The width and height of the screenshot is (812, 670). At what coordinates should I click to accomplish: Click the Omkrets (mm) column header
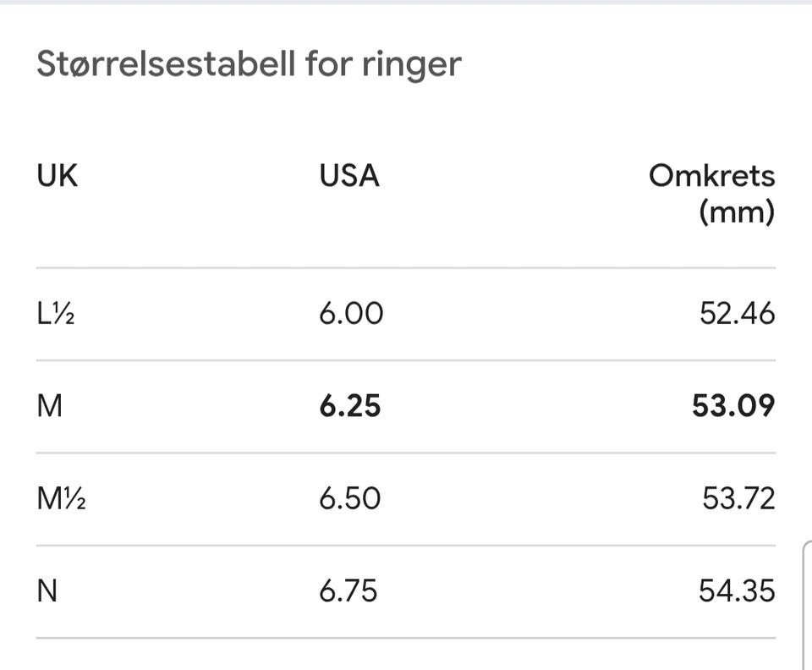[711, 195]
